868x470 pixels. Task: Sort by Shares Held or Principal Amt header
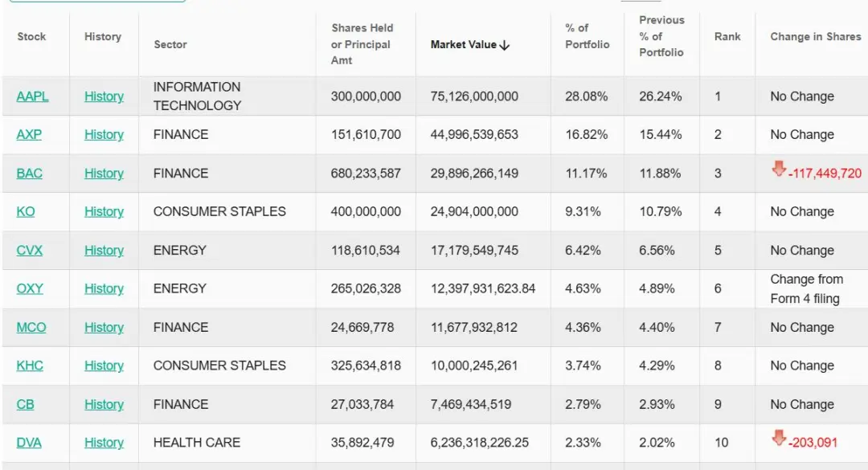click(362, 44)
